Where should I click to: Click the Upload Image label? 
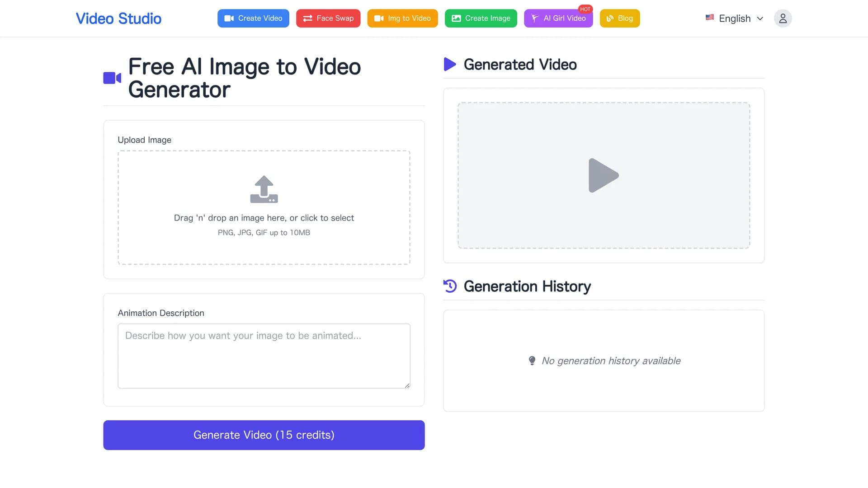click(x=145, y=140)
